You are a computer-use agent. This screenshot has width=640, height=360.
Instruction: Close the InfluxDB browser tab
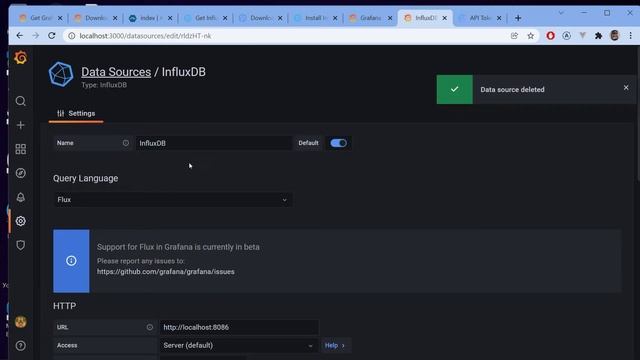click(444, 18)
